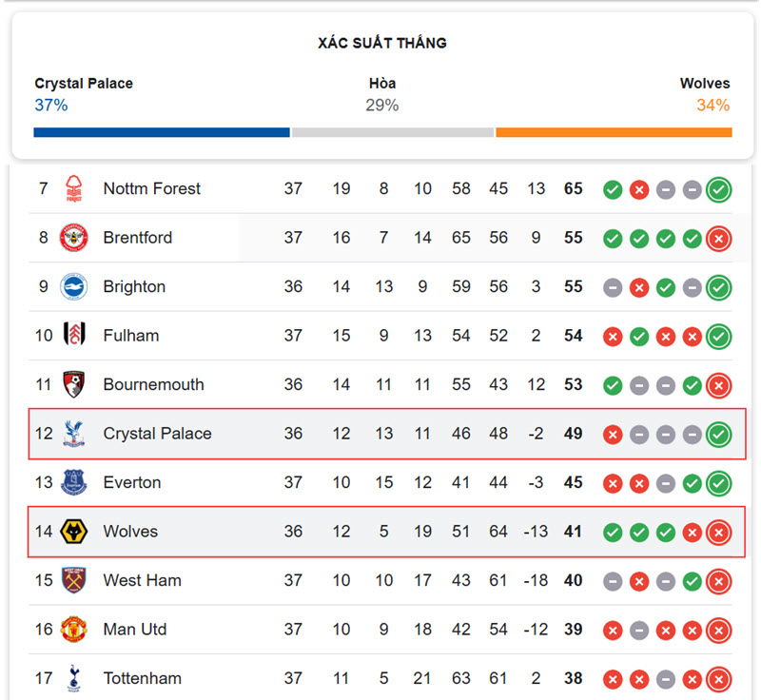The height and width of the screenshot is (700, 761).
Task: Click the Bournemouth club crest
Action: click(74, 384)
